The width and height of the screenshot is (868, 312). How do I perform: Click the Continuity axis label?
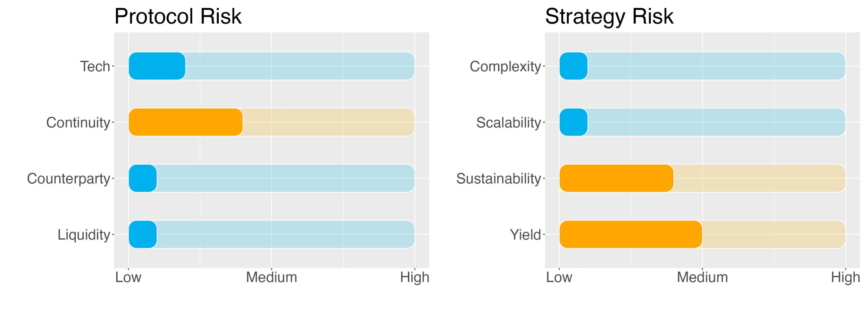click(78, 123)
